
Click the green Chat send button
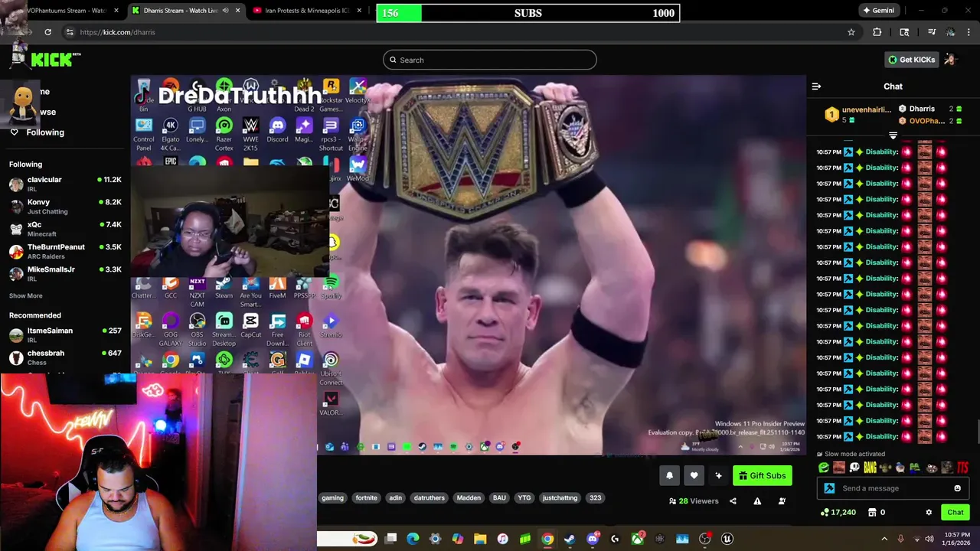tap(955, 512)
